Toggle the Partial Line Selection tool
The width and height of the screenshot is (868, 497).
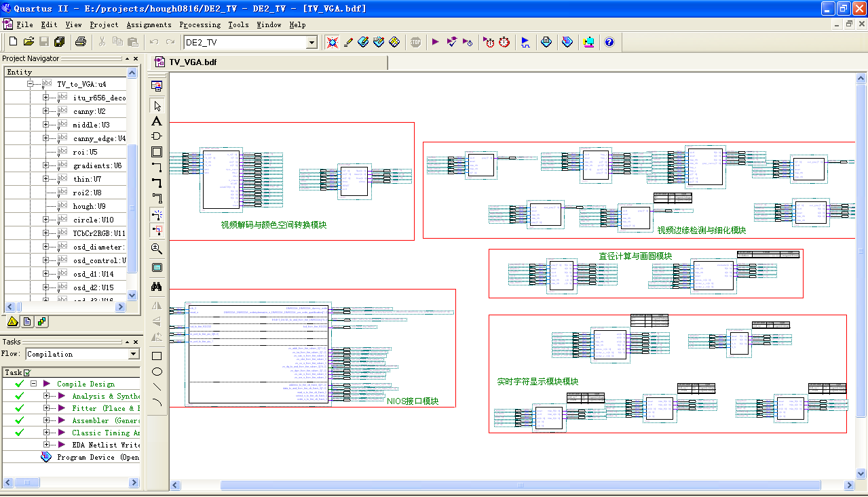coord(157,231)
